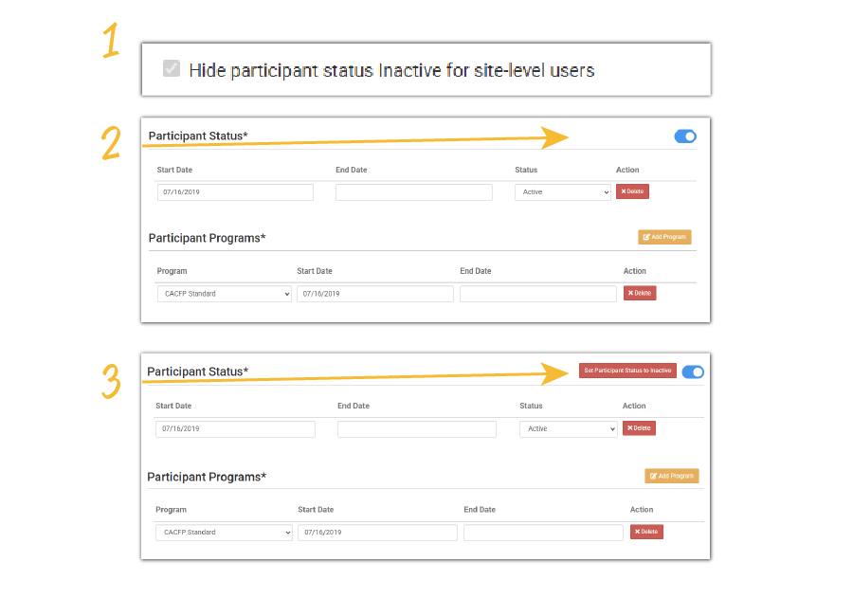
Task: Open the Status dropdown in panel 2
Action: pos(563,191)
